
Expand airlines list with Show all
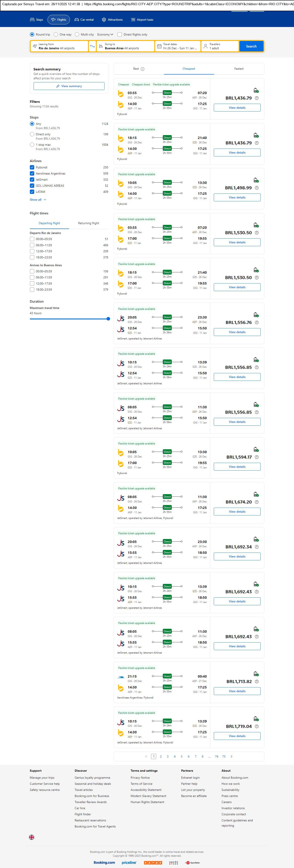pyautogui.click(x=37, y=200)
